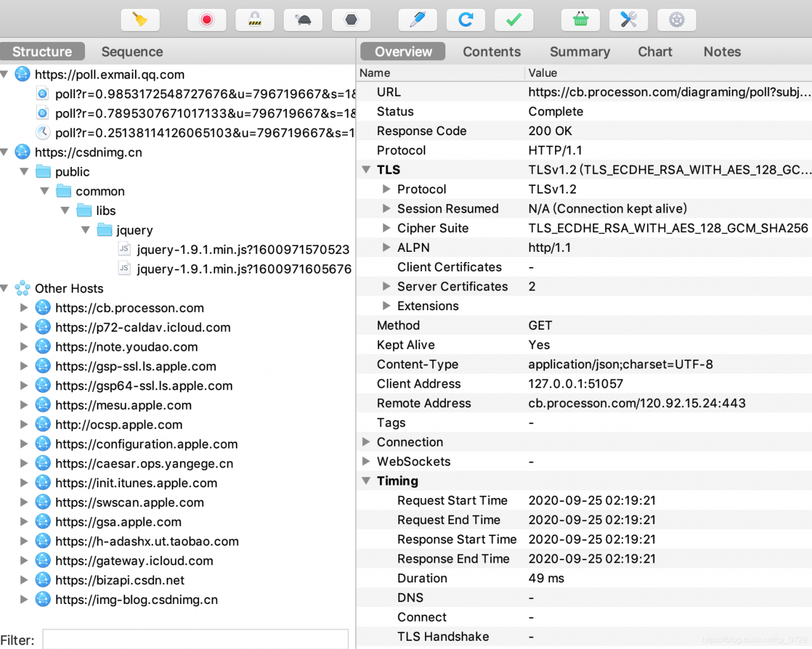Viewport: 812px width, 649px height.
Task: Expand the Cipher Suite row
Action: (386, 228)
